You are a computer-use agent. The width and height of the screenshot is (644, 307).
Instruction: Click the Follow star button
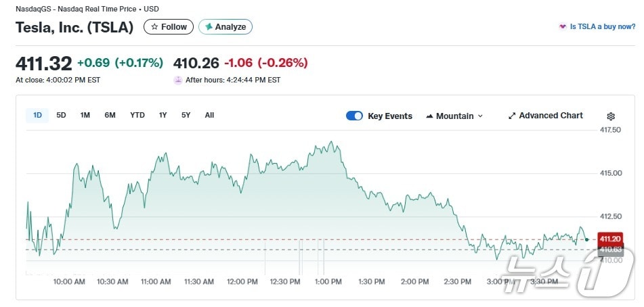click(154, 27)
